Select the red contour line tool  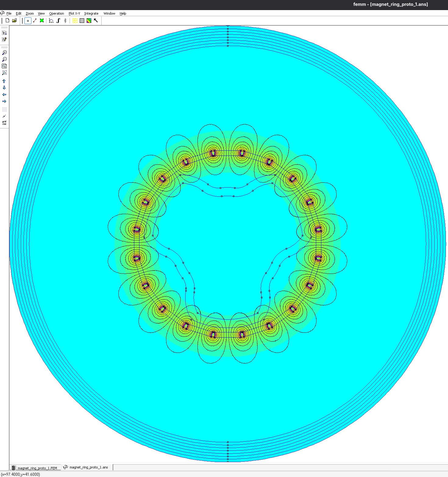35,21
